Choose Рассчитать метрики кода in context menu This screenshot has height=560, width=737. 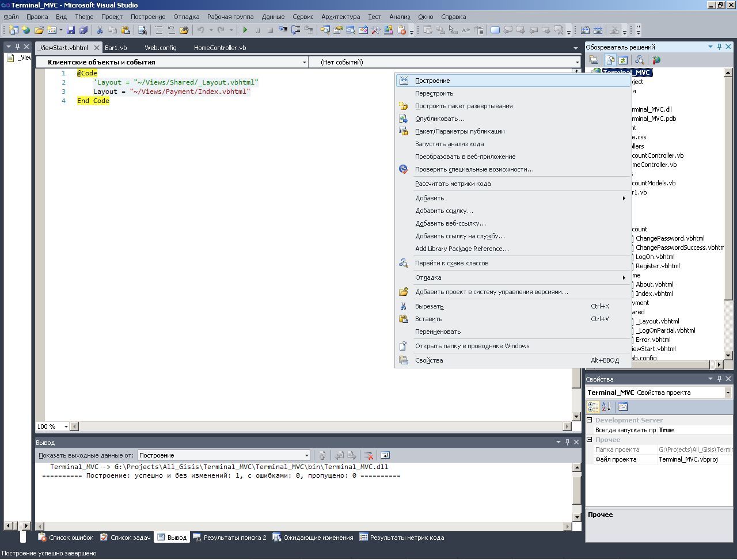click(x=513, y=184)
